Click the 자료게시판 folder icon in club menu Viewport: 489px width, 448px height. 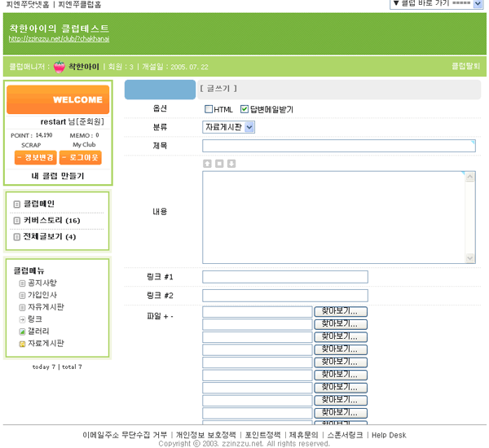[22, 344]
